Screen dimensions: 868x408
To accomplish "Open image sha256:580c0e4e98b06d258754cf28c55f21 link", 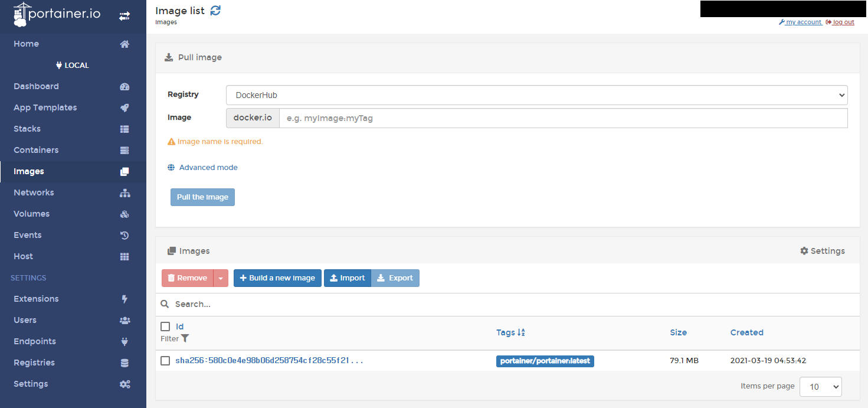I will [x=269, y=360].
